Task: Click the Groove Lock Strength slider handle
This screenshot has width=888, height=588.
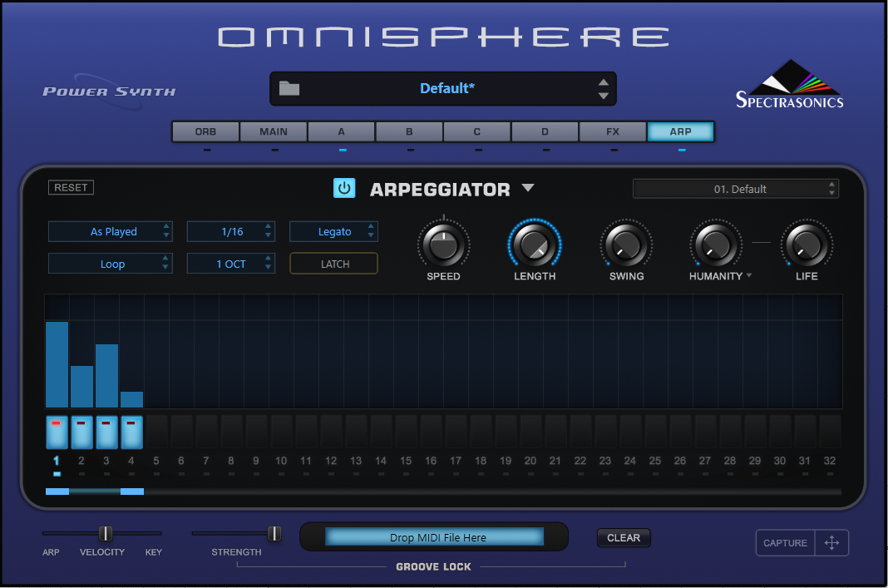Action: 274,533
